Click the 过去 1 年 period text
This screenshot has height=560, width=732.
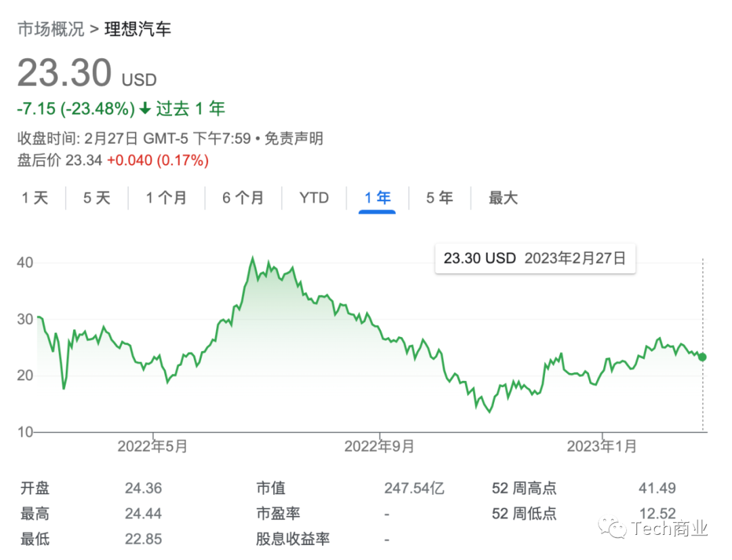(190, 109)
